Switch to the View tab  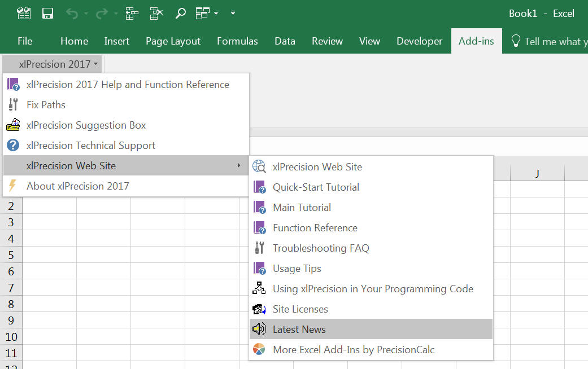click(369, 41)
